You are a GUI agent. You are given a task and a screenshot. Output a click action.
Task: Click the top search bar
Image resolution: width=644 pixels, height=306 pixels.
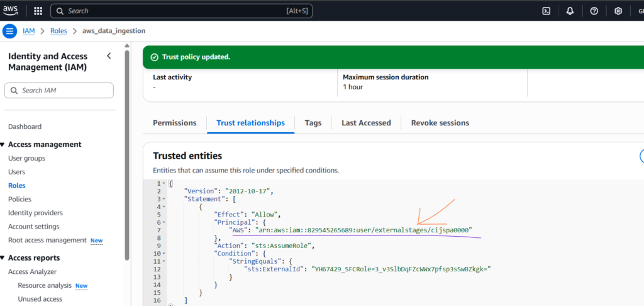182,11
